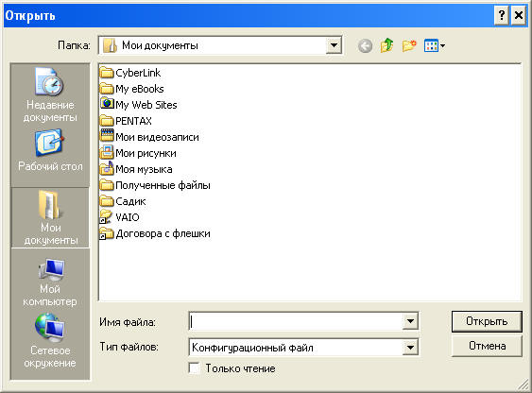Expand the Имя файла dropdown arrow
Image resolution: width=532 pixels, height=393 pixels.
tap(410, 321)
